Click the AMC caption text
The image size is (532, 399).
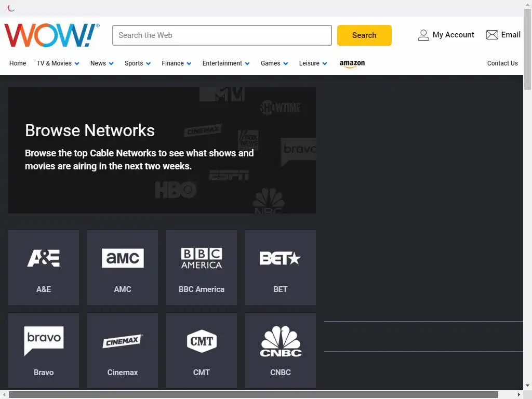click(x=123, y=289)
